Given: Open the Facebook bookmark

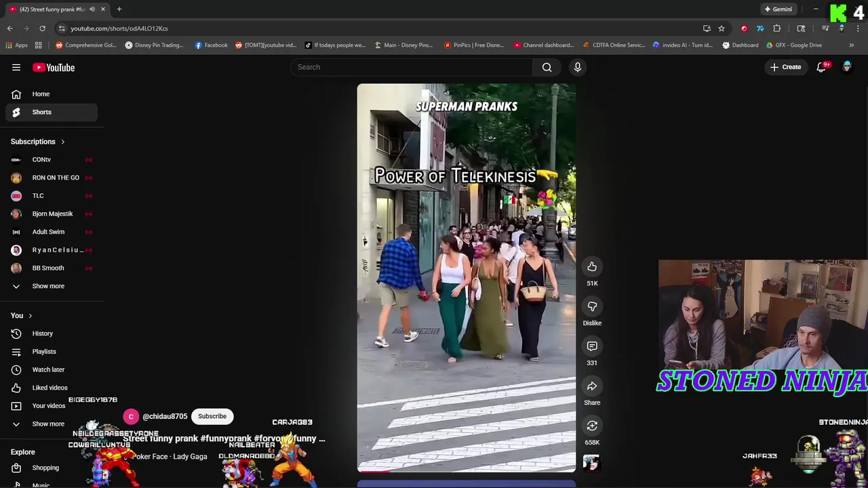Looking at the screenshot, I should [x=211, y=45].
